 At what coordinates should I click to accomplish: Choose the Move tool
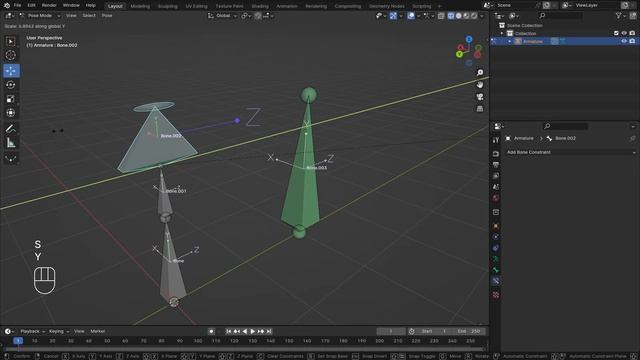click(11, 71)
